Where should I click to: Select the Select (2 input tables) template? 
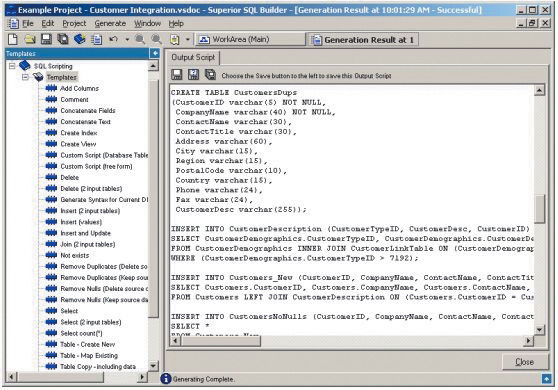coord(91,322)
